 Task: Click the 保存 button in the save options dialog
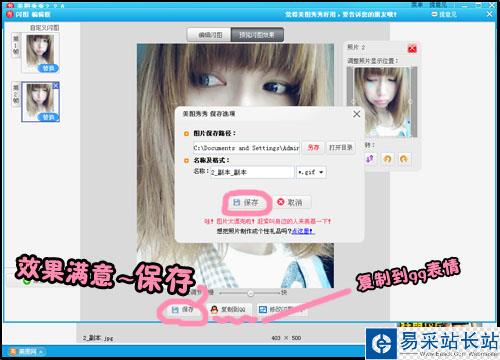(247, 202)
